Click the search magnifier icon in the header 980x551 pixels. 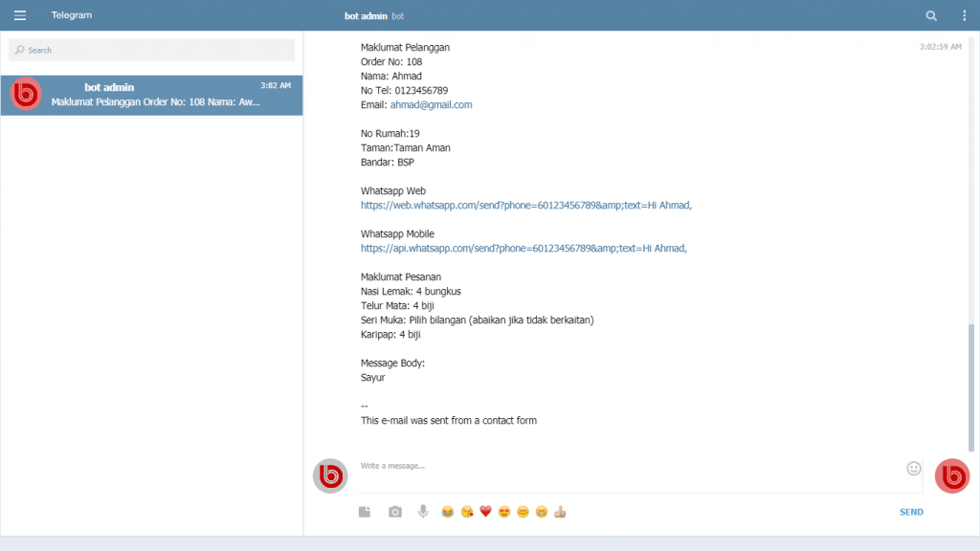point(931,15)
